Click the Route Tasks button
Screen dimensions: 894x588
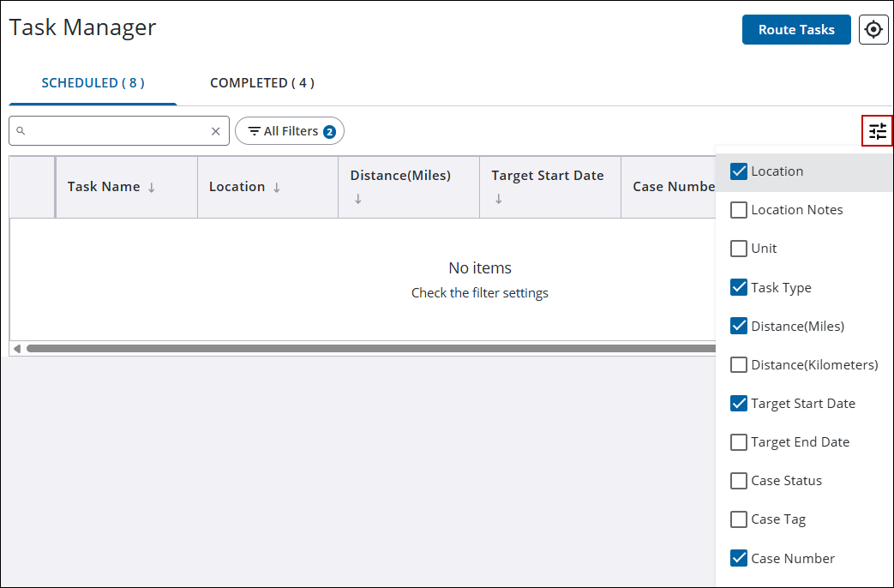click(795, 30)
